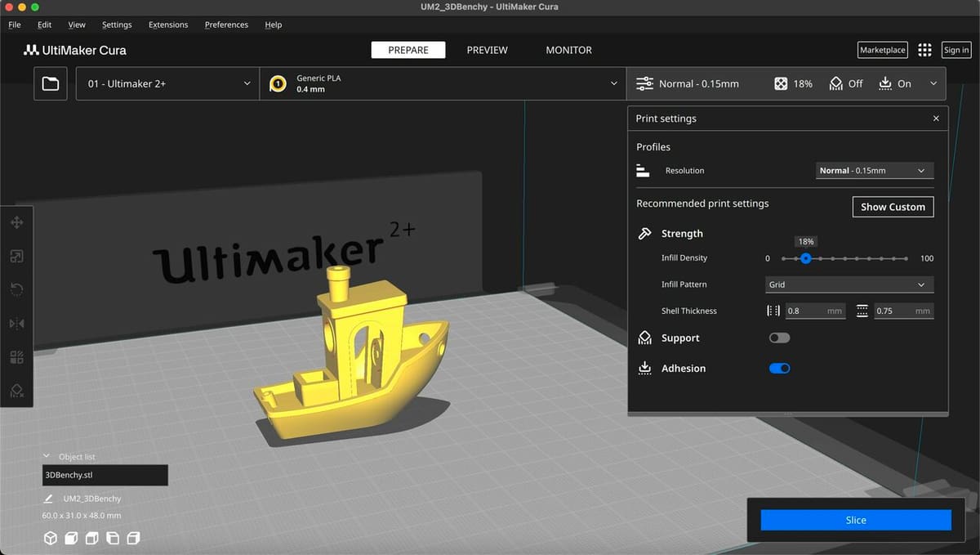The height and width of the screenshot is (555, 980).
Task: Click the extruder 1 material icon
Action: (x=278, y=83)
